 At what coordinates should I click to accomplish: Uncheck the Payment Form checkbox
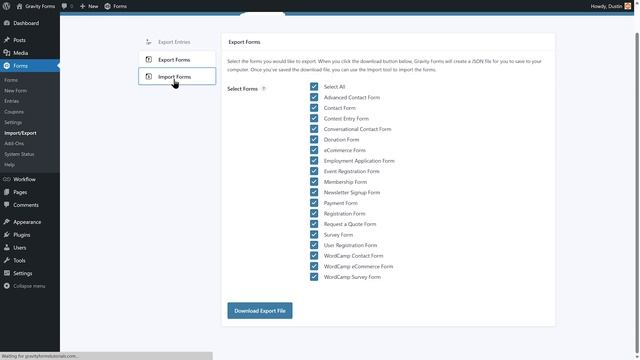tap(314, 203)
